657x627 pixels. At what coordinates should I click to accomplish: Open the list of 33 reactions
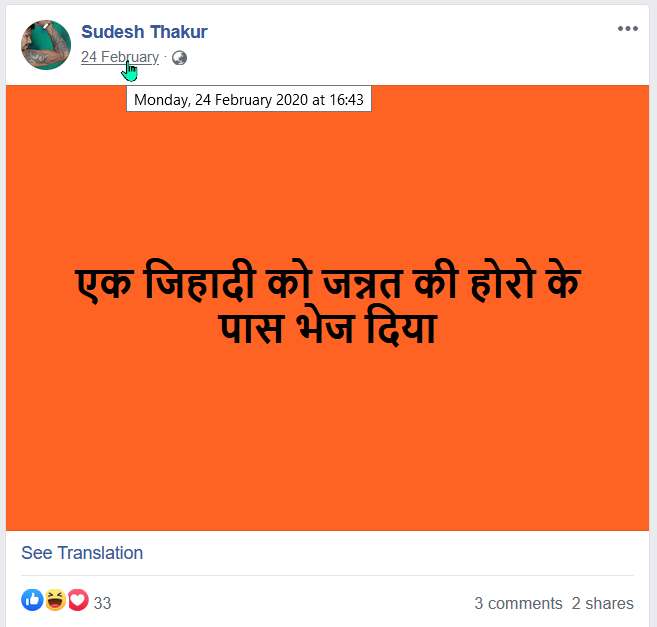(102, 603)
